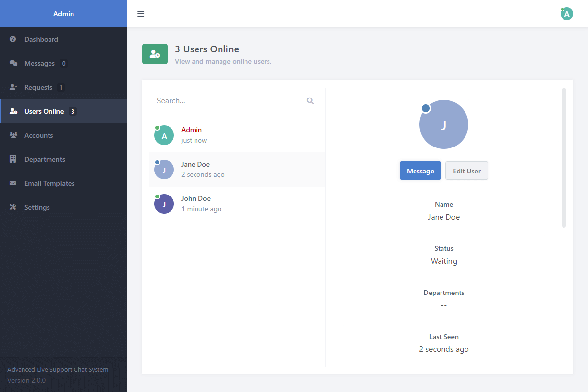Click the Dashboard gauge icon in sidebar
This screenshot has width=588, height=392.
click(x=13, y=39)
